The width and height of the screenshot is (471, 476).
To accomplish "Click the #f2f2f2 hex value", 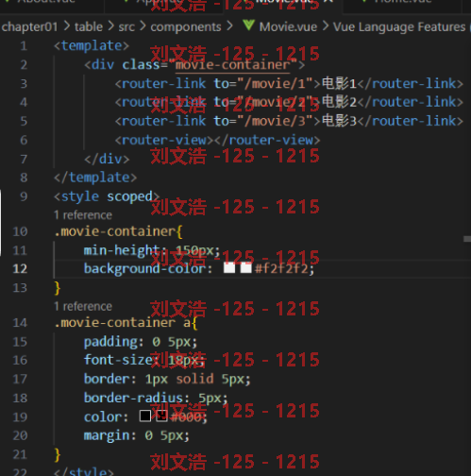I will tap(281, 268).
